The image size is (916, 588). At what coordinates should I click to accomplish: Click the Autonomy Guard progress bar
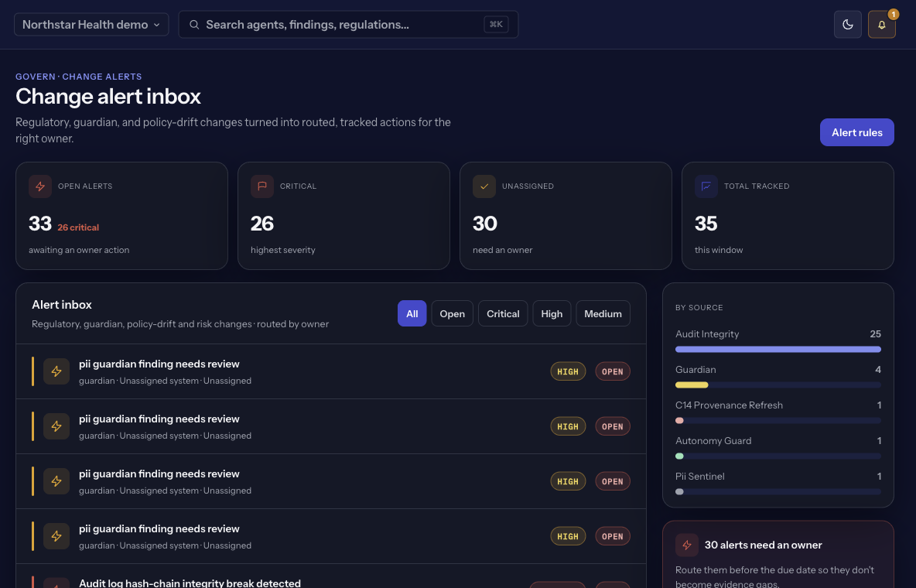pyautogui.click(x=778, y=456)
